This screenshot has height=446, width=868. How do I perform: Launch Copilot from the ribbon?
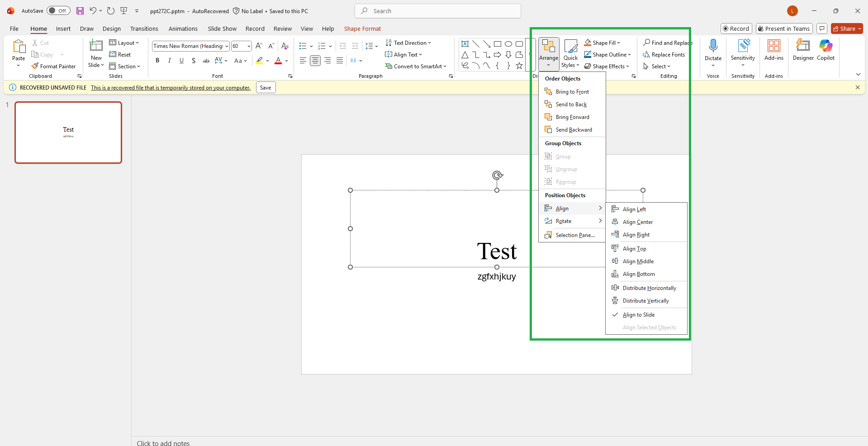click(826, 50)
